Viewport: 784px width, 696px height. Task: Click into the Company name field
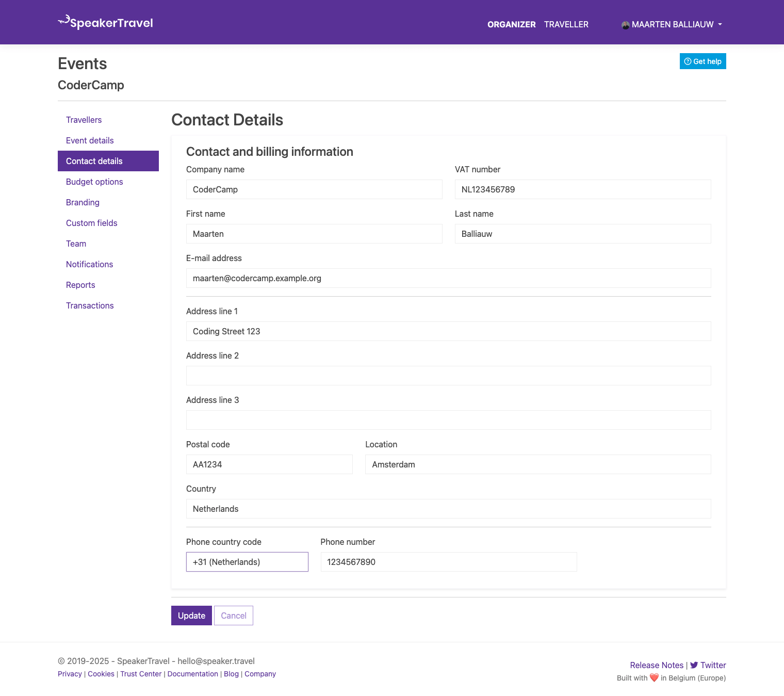[314, 189]
